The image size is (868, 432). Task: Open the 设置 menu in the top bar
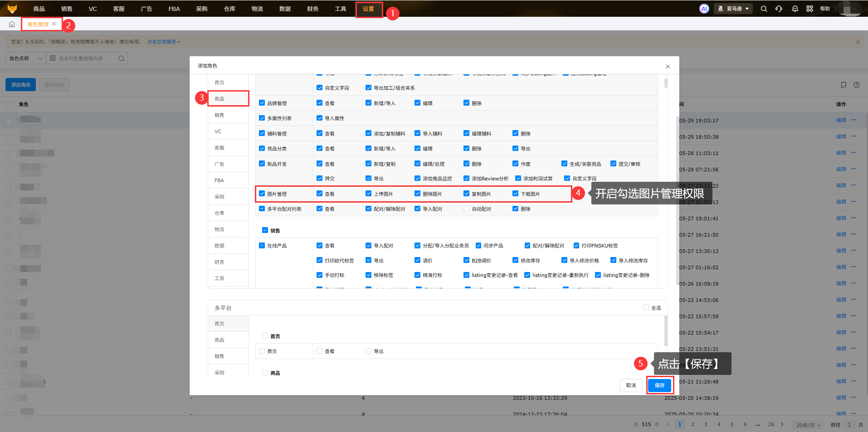[x=368, y=9]
